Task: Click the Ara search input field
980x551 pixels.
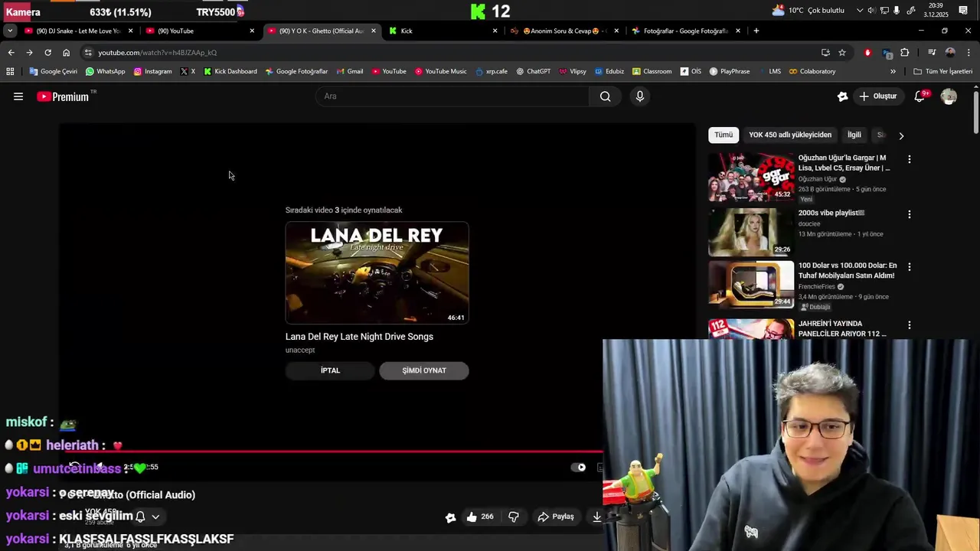Action: 452,96
